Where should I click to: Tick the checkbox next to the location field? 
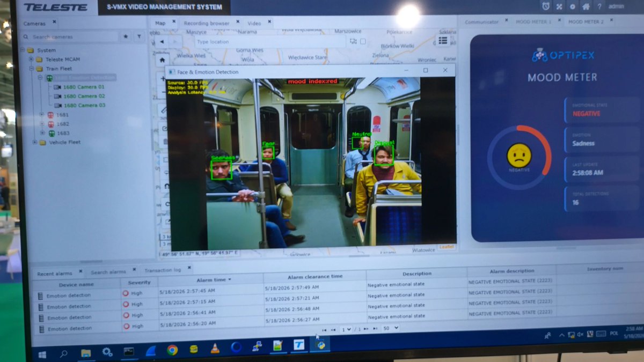(x=363, y=41)
